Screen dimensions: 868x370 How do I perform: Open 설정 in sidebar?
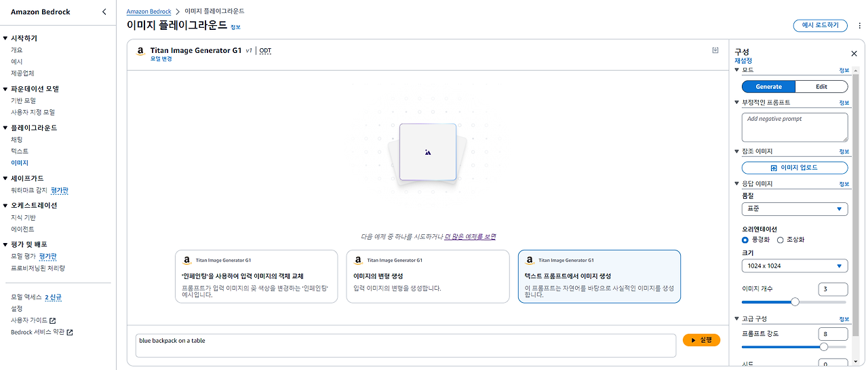tap(17, 309)
